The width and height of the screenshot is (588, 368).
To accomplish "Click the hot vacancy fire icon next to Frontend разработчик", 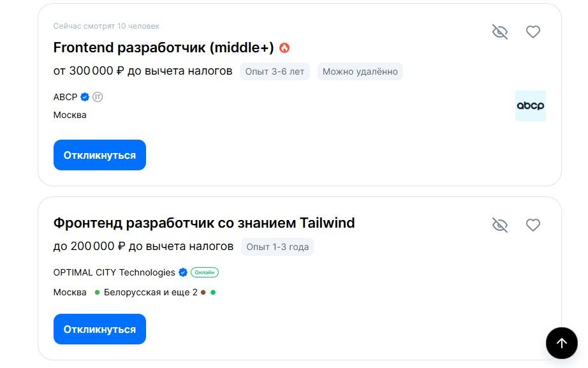I will pos(284,47).
